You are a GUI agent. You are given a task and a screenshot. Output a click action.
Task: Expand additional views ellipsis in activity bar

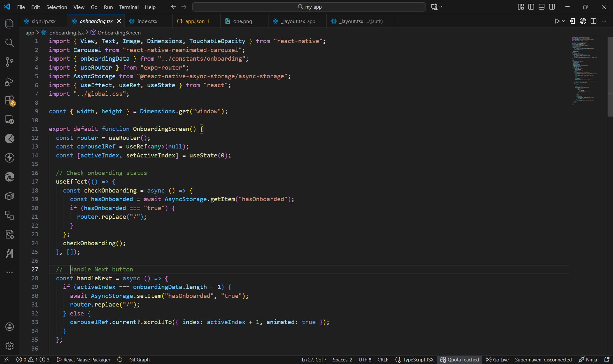10,273
